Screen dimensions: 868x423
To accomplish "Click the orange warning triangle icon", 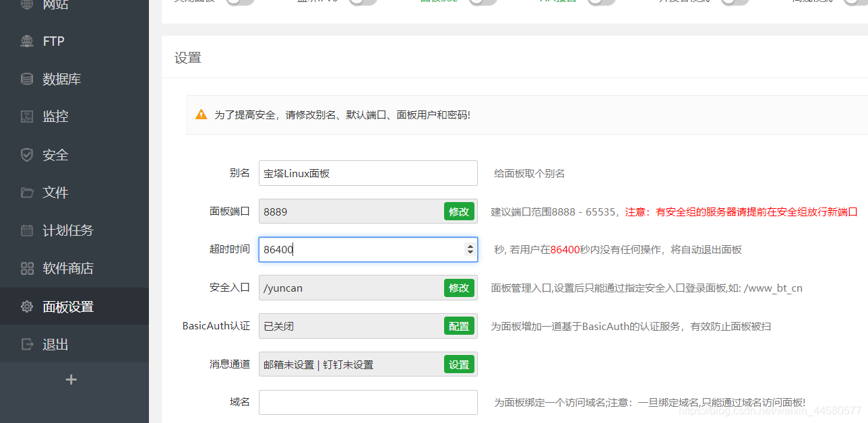I will (x=201, y=115).
